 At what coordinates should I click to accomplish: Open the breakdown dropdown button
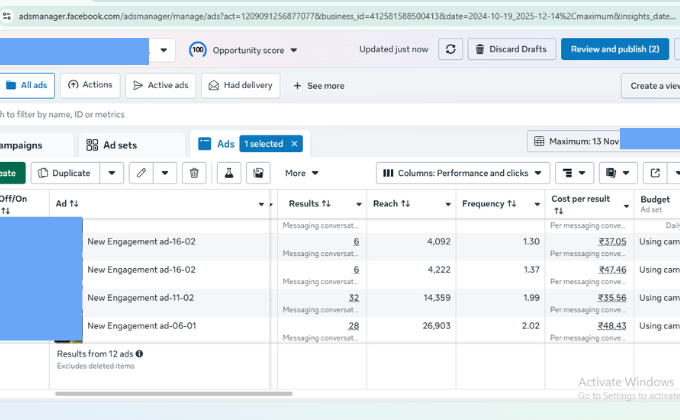pyautogui.click(x=573, y=173)
